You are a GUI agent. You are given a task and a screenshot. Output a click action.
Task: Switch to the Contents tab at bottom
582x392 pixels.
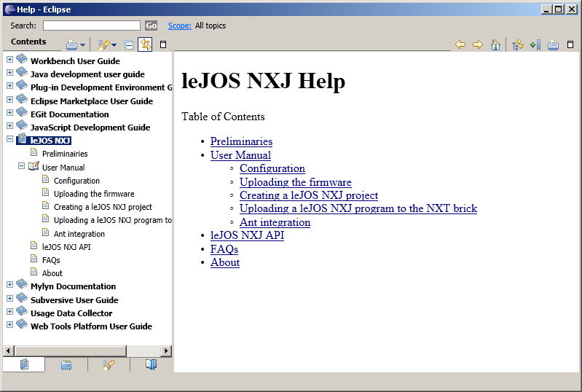tap(24, 364)
